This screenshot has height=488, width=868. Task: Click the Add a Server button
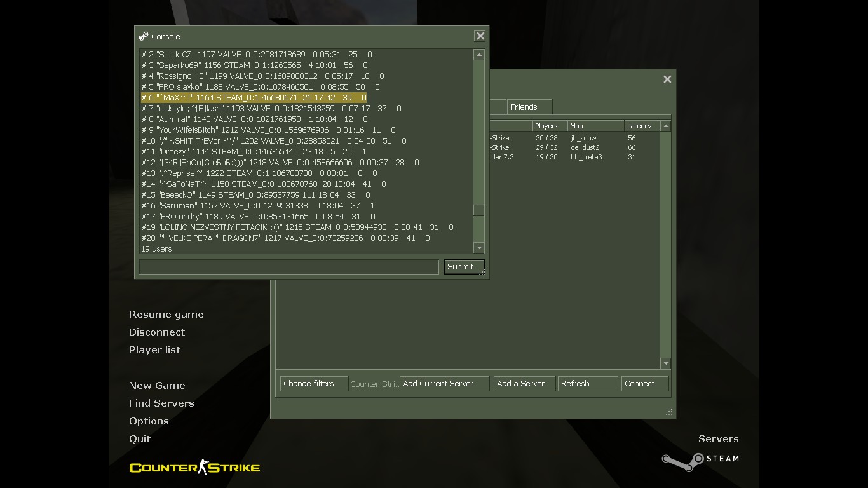pos(524,384)
